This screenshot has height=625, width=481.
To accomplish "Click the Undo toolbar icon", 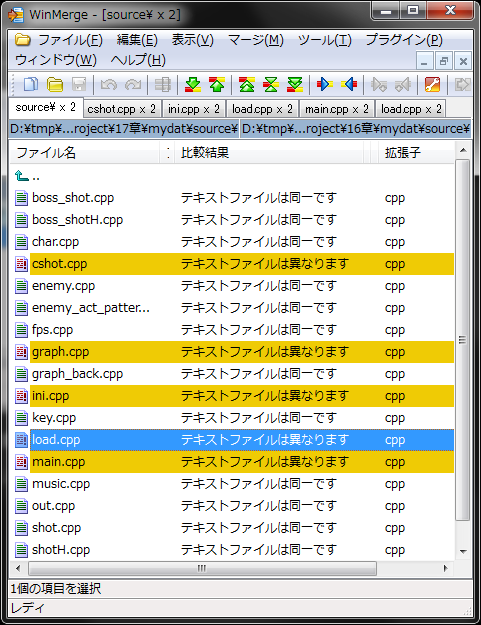I will point(108,84).
